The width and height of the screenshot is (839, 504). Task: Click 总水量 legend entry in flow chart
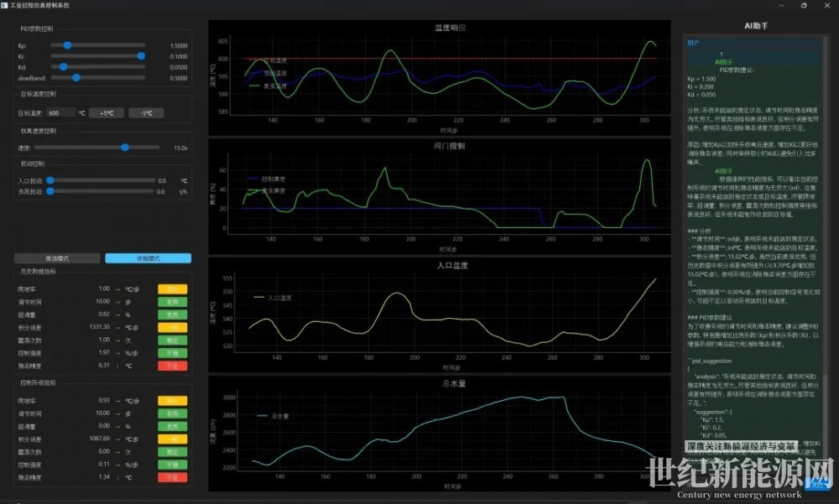point(274,416)
